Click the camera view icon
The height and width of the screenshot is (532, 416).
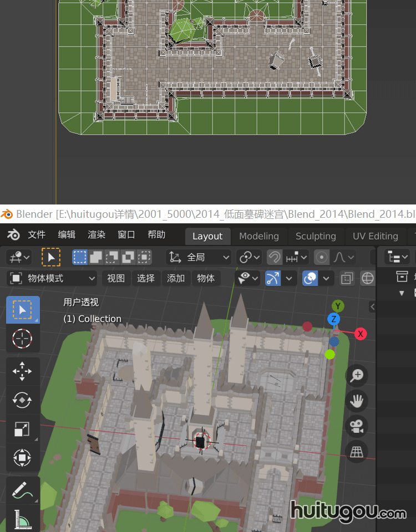tap(357, 426)
